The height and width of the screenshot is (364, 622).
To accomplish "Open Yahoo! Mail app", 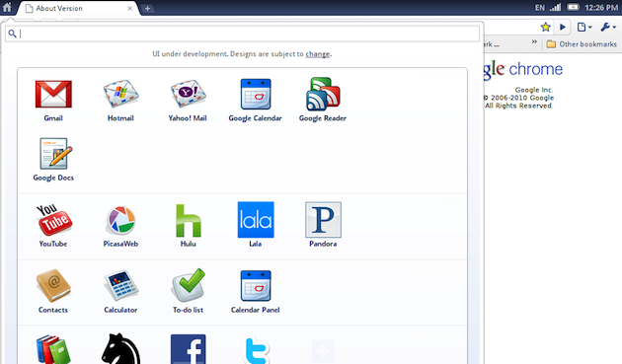I will (x=188, y=94).
